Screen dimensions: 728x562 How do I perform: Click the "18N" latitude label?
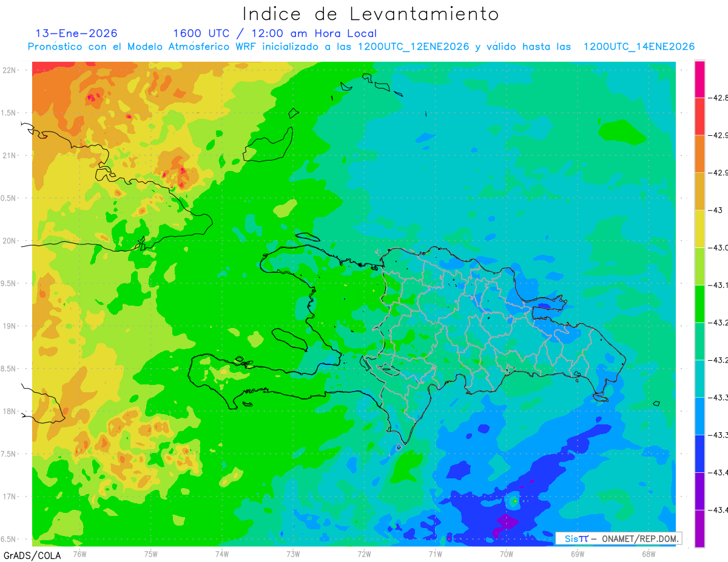click(10, 411)
